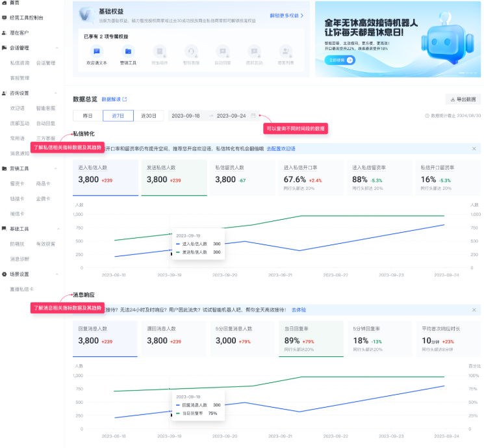Viewport: 484px width, 448px height.
Task: Click the end date field 2023-09-24
Action: [x=231, y=116]
